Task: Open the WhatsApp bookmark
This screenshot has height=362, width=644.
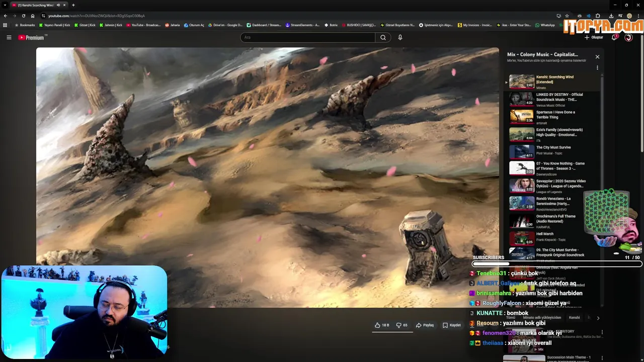Action: (545, 25)
